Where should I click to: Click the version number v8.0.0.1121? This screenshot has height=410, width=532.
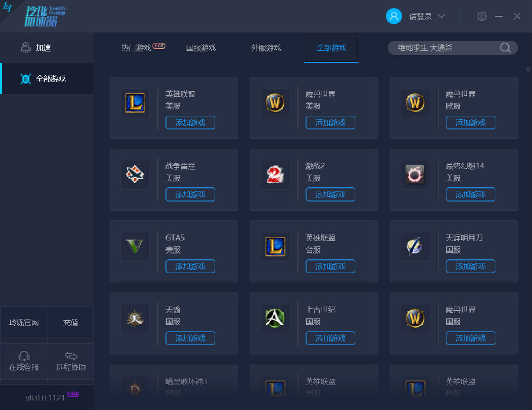45,398
